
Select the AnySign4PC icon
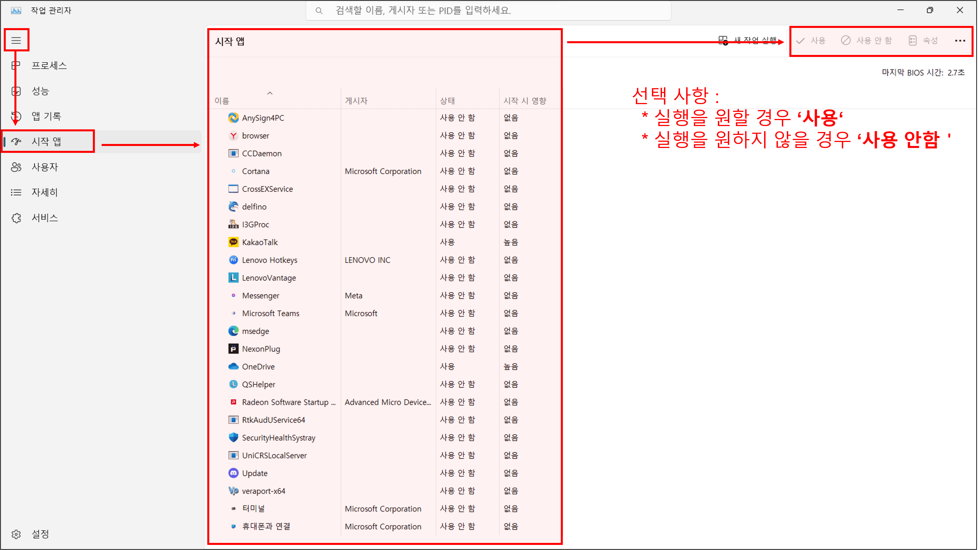point(233,118)
